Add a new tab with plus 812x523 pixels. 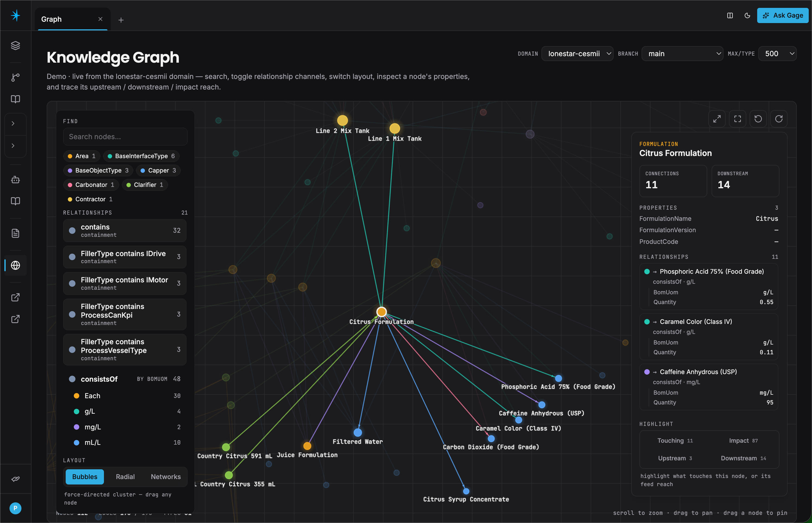(121, 20)
